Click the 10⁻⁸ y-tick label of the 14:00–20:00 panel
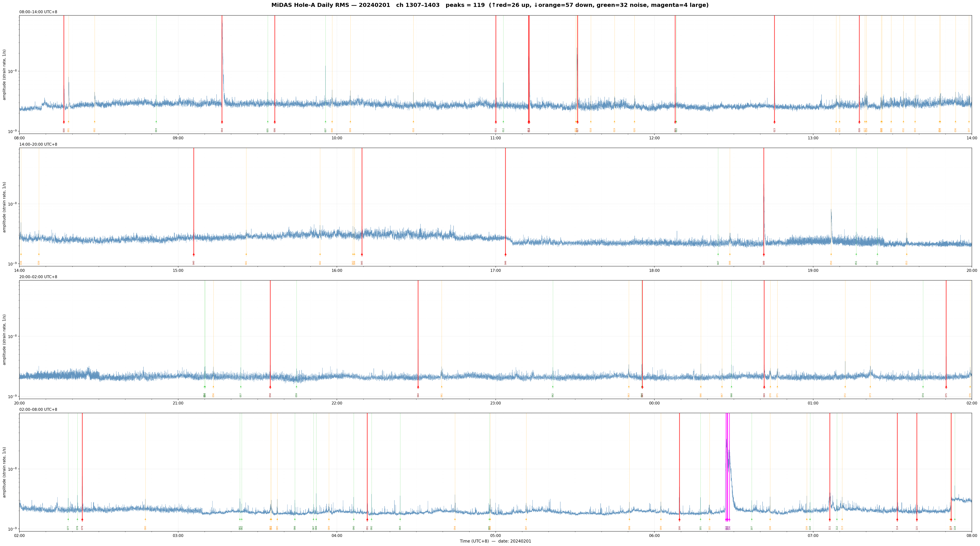The height and width of the screenshot is (546, 980). click(12, 204)
